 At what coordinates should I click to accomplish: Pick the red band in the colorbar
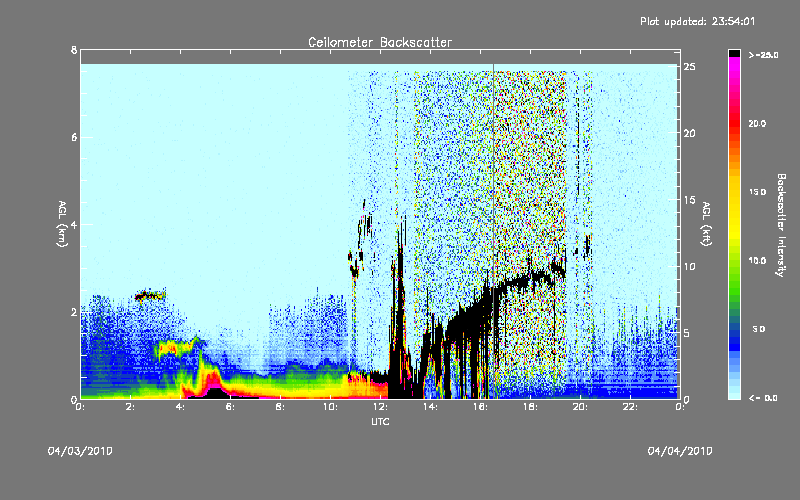coord(734,122)
